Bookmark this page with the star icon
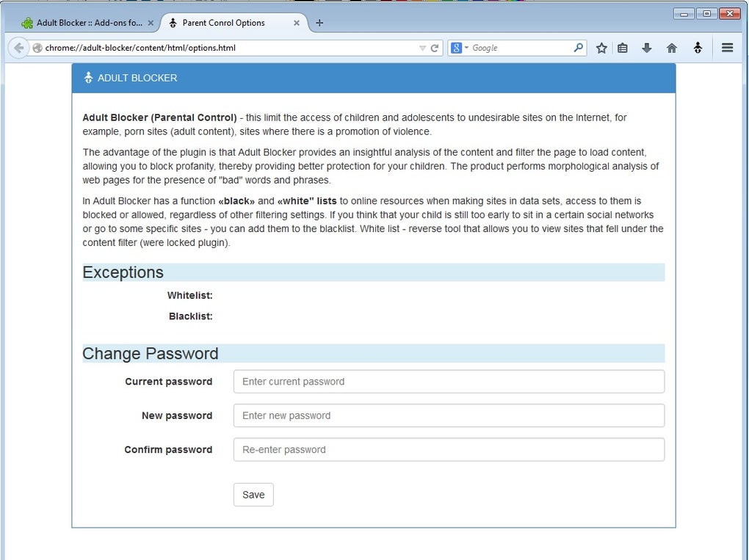The height and width of the screenshot is (560, 749). point(601,48)
